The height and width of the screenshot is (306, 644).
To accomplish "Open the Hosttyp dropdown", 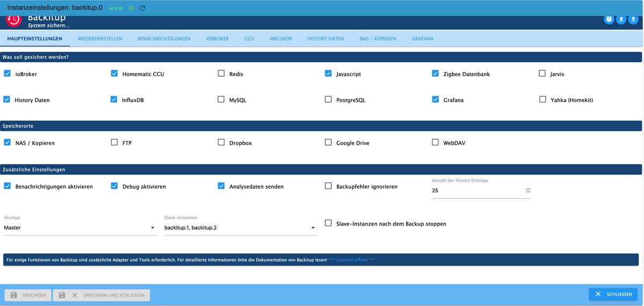I will (x=80, y=228).
